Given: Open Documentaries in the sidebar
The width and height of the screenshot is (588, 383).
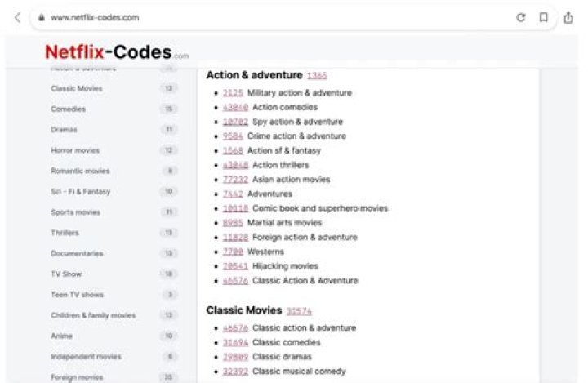Looking at the screenshot, I should point(77,254).
